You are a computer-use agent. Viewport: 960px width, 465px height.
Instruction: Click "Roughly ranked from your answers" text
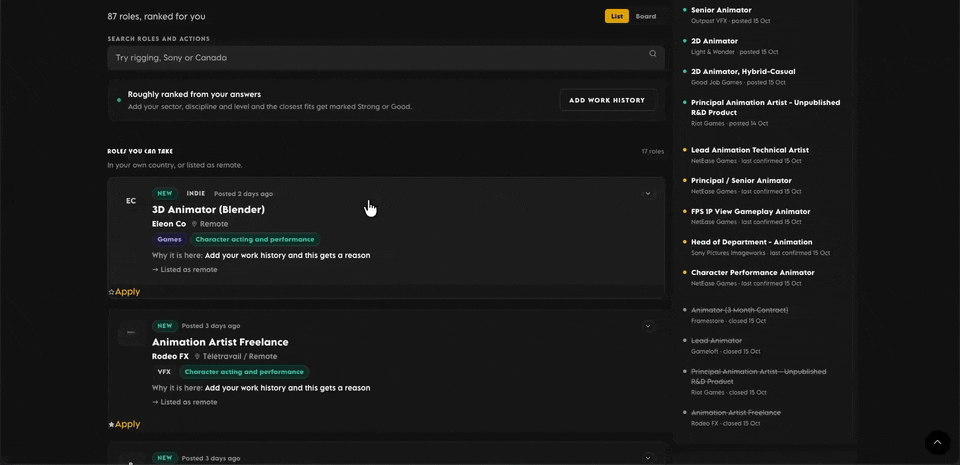point(195,94)
